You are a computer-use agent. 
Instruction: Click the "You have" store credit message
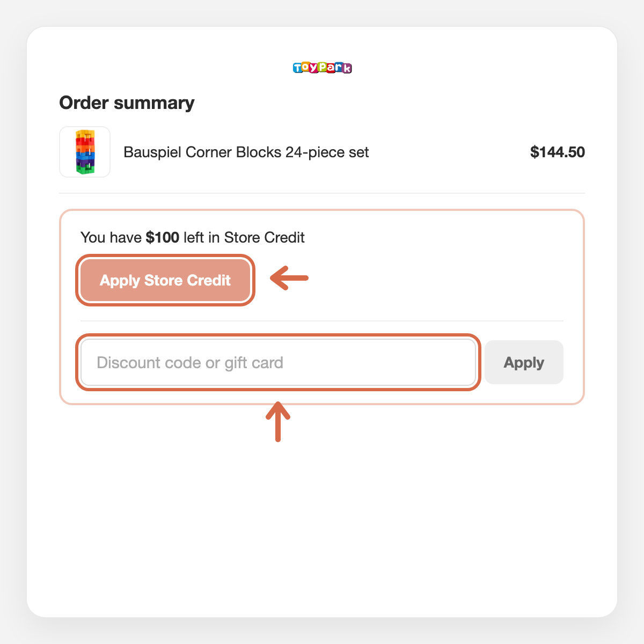click(x=193, y=237)
